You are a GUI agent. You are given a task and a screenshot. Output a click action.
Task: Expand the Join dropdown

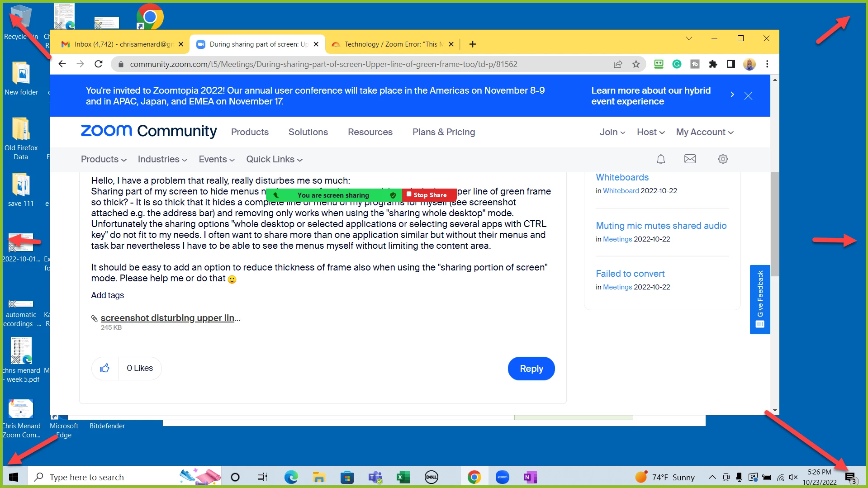pyautogui.click(x=612, y=132)
